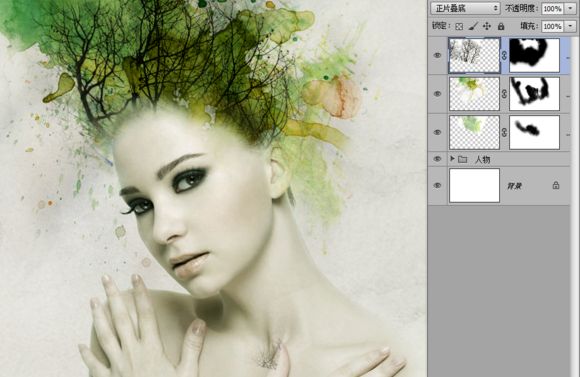Click the 填充 fill value field

click(x=552, y=26)
